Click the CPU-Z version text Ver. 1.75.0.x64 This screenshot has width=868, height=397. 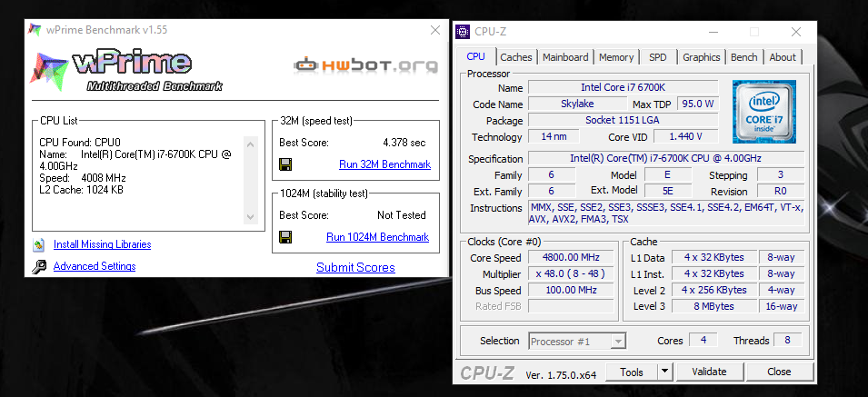coord(561,375)
